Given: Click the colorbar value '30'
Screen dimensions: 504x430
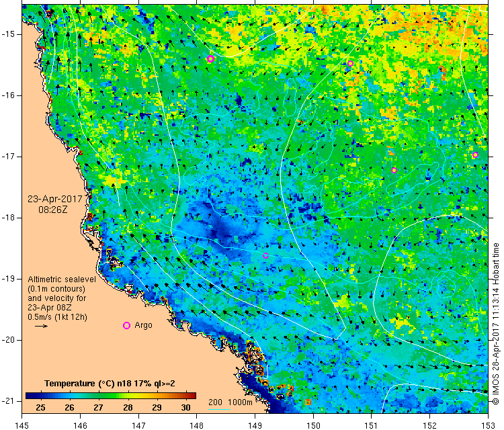Looking at the screenshot, I should [x=185, y=408].
